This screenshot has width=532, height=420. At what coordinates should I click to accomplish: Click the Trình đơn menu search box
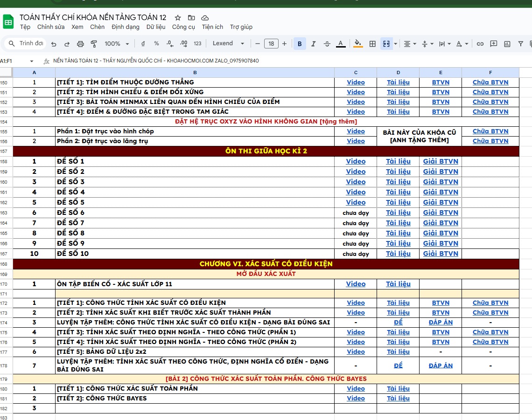pyautogui.click(x=26, y=43)
